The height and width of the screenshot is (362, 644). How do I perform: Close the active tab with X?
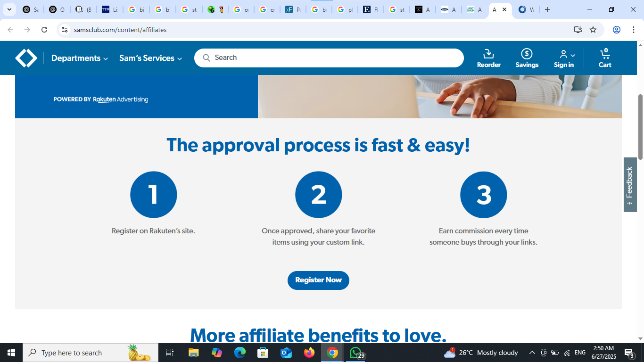(504, 9)
